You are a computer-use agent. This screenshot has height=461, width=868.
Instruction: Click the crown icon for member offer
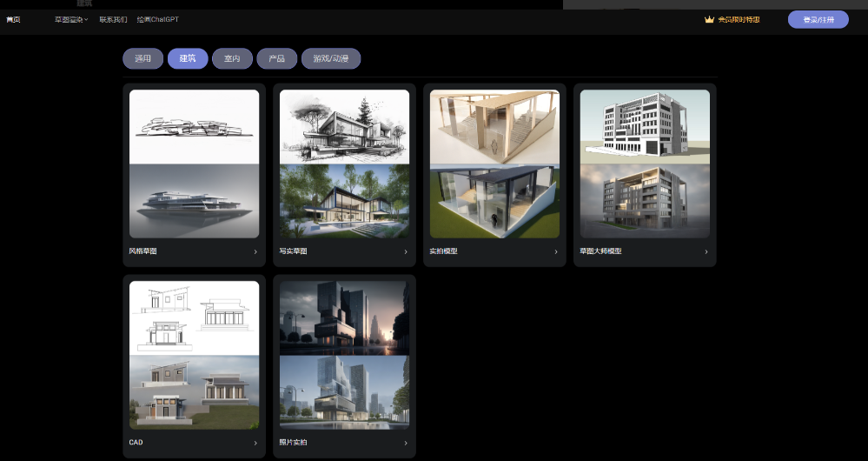point(709,19)
